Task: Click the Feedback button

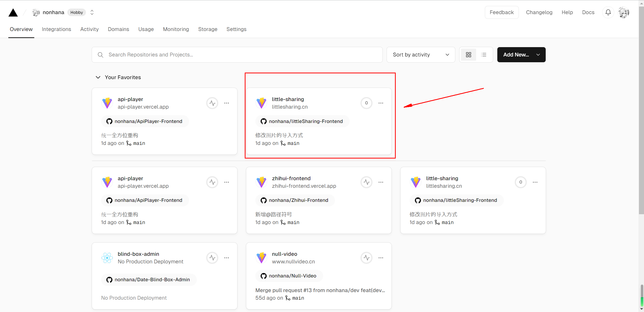Action: (x=501, y=12)
